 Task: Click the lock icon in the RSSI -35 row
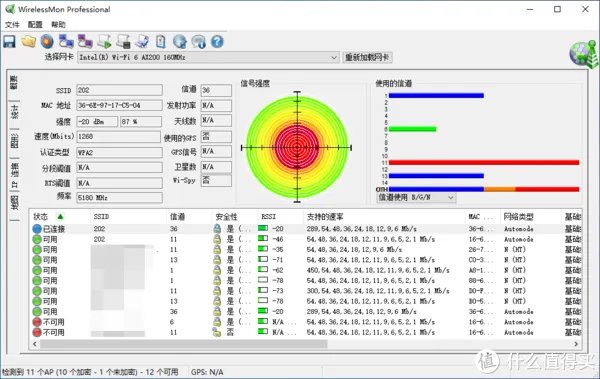click(217, 250)
